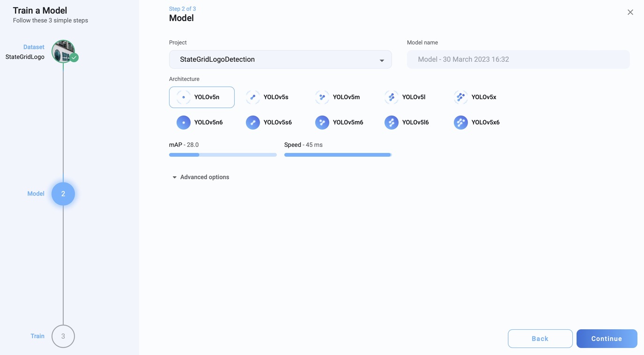Choose the YOLOv5l6 architecture icon
The height and width of the screenshot is (355, 644).
pos(392,123)
